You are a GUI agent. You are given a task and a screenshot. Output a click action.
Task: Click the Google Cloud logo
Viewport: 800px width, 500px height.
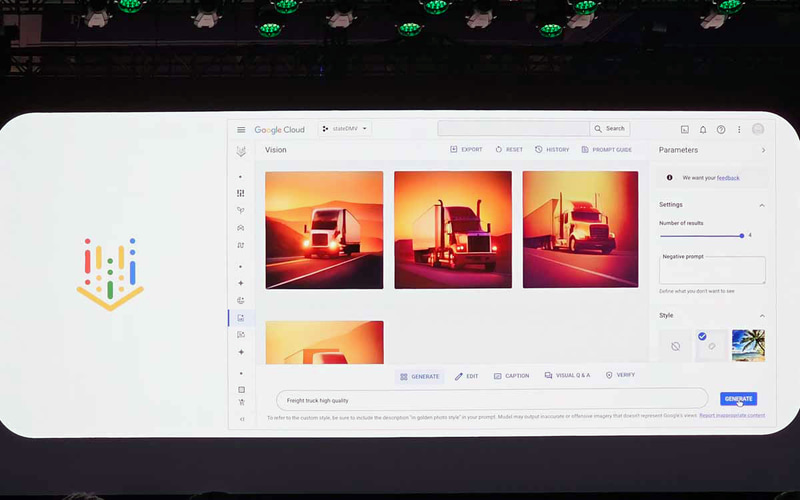(x=280, y=130)
